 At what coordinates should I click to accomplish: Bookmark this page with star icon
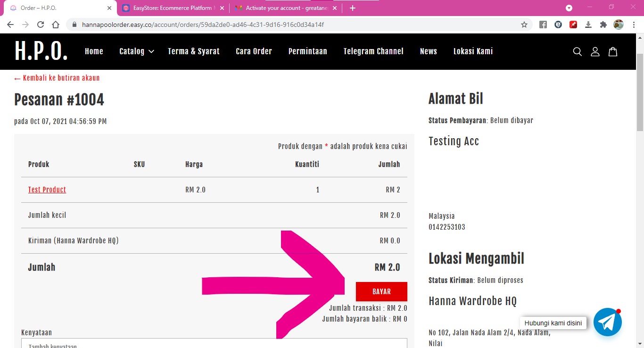(524, 25)
